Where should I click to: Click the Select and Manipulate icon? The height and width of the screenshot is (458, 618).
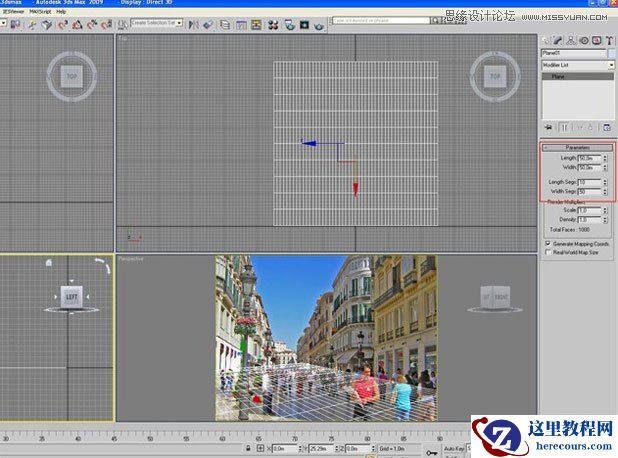[32, 25]
